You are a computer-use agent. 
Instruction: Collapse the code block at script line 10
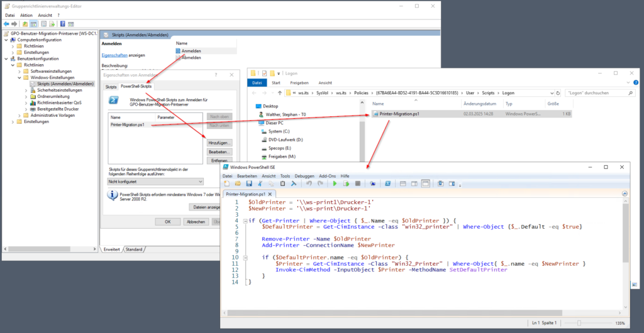tap(245, 258)
